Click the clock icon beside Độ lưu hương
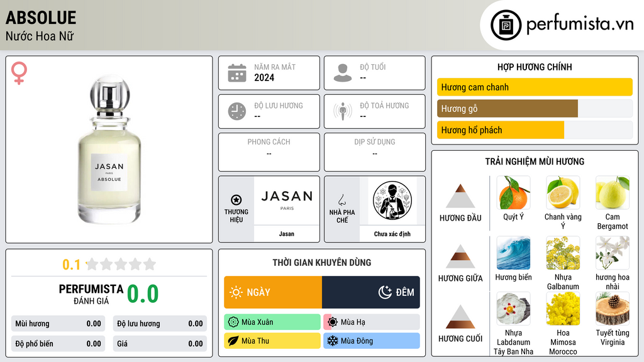644x362 pixels. (237, 111)
